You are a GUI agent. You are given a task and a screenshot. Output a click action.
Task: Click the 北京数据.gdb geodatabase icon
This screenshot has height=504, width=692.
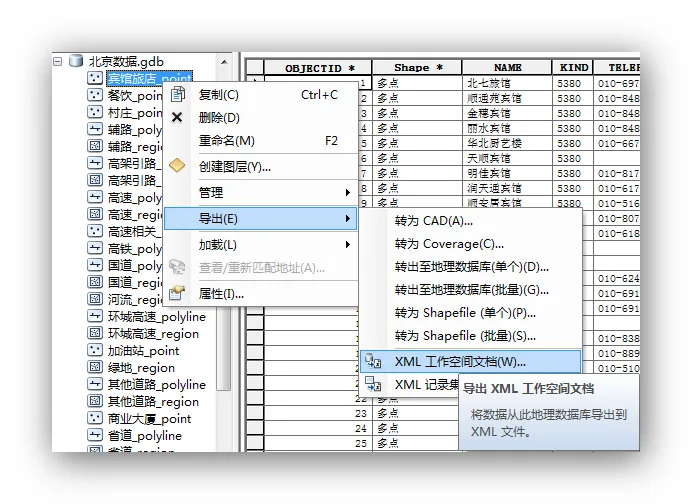pyautogui.click(x=76, y=61)
